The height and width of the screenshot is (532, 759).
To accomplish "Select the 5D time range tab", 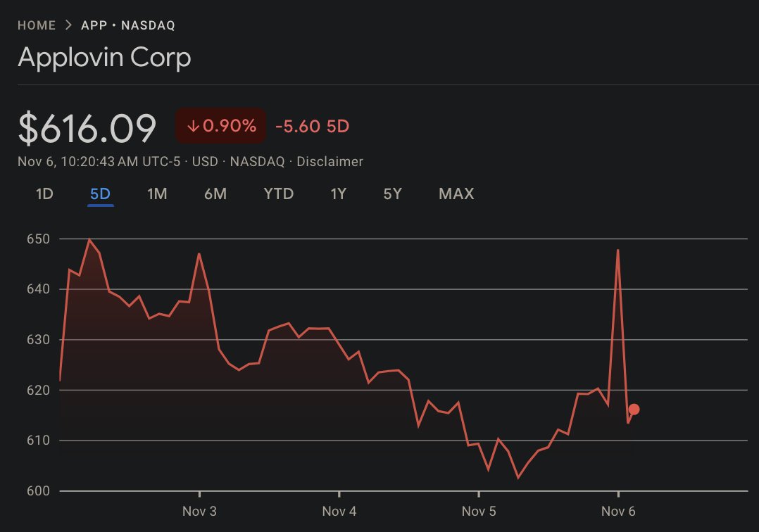I will coord(100,194).
